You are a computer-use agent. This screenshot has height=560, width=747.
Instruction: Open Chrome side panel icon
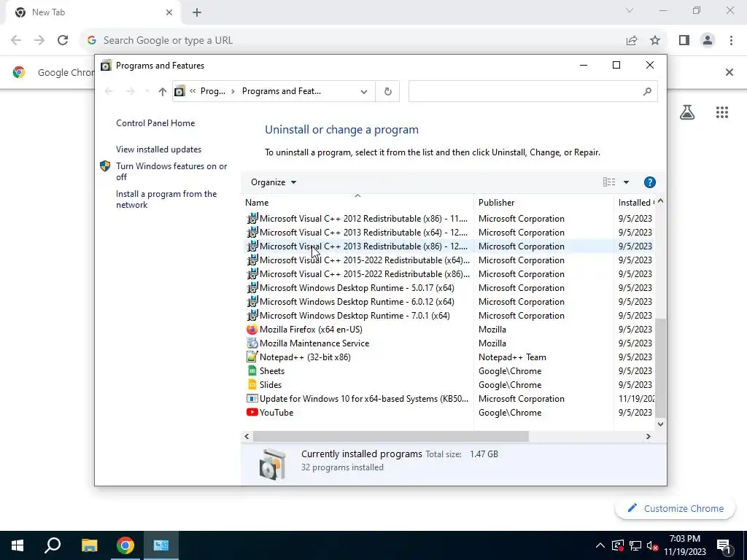(684, 41)
